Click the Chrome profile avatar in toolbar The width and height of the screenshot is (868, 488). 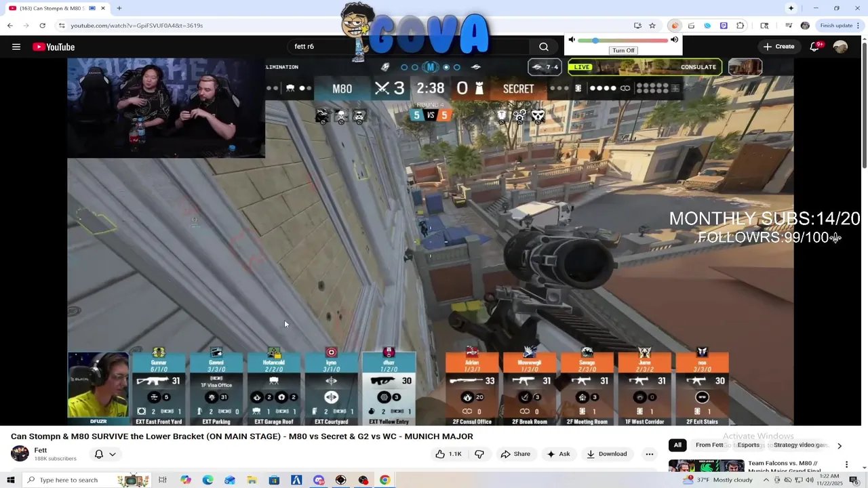(805, 26)
